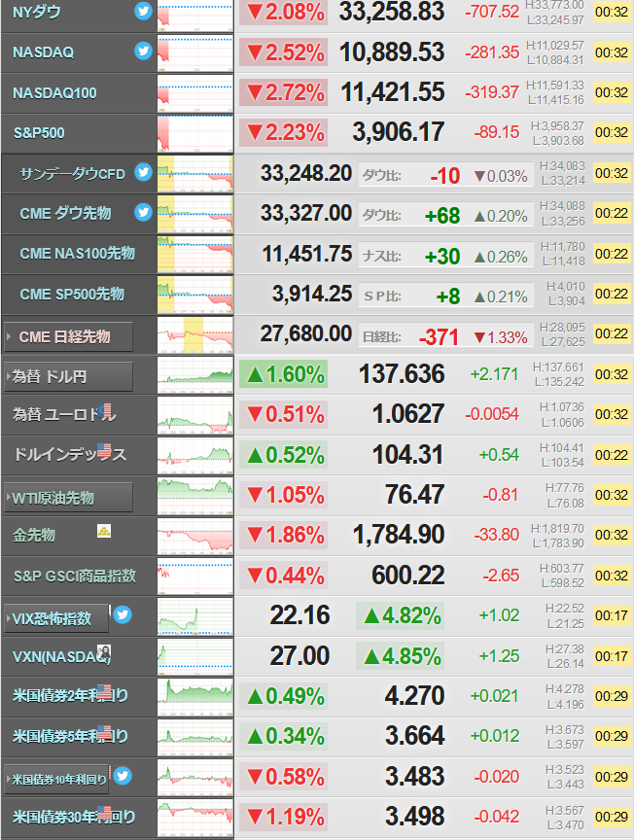Screen dimensions: 634x840
Task: Select the 米国債券5年利回り label
Action: (x=70, y=736)
